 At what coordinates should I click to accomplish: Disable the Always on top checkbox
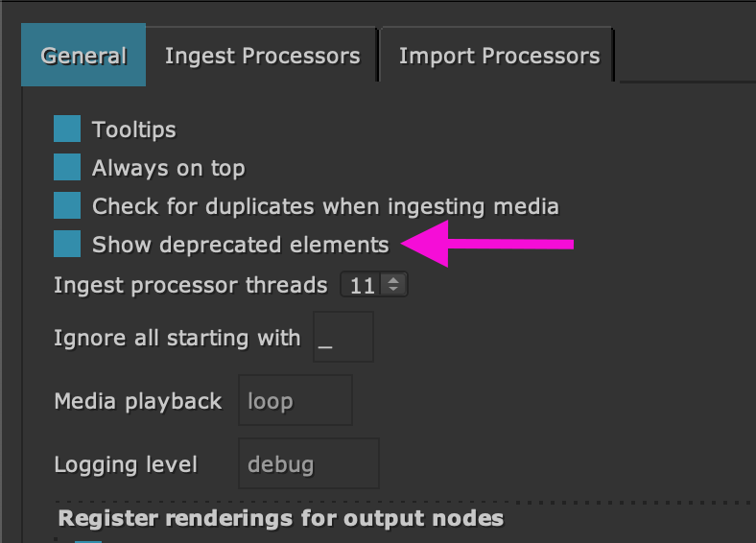[67, 168]
